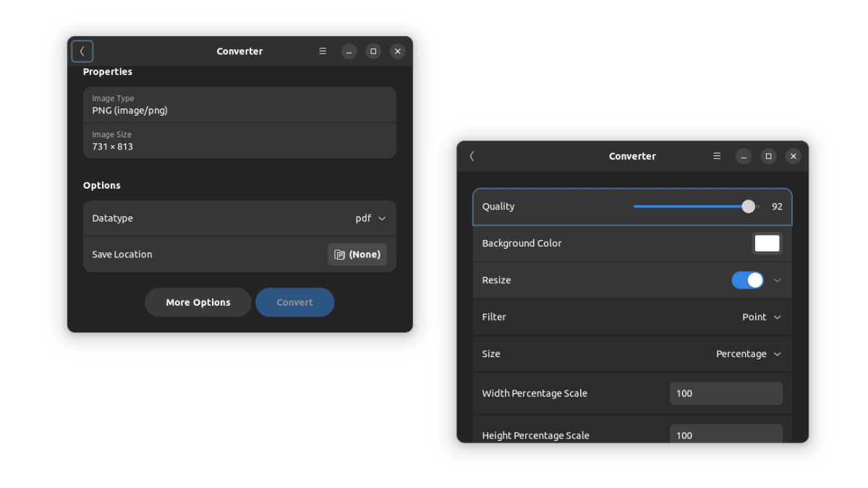Click the blue Convert button
Viewport: 868px width, 488px height.
[294, 302]
